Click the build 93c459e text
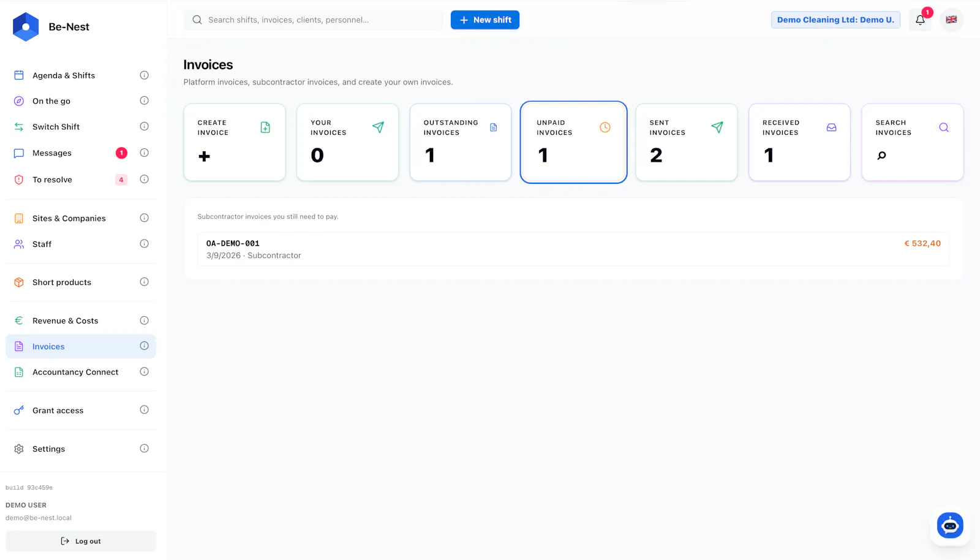The height and width of the screenshot is (560, 980). [x=29, y=488]
